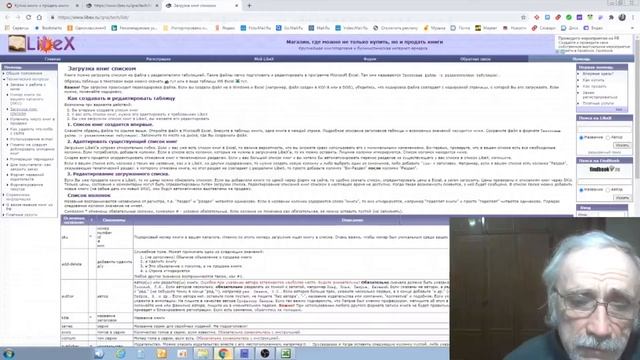
Task: Bookmark this page with the star icon
Action: [x=523, y=18]
